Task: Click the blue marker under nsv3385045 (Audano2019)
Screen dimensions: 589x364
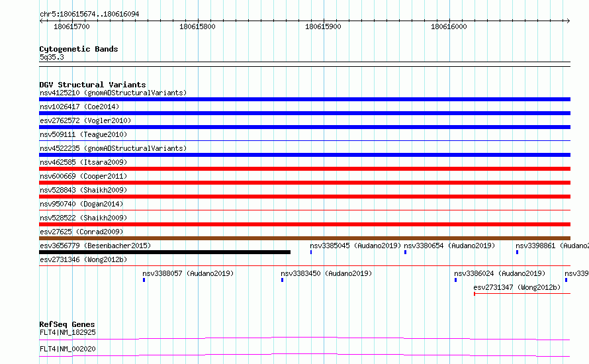Action: (x=311, y=252)
